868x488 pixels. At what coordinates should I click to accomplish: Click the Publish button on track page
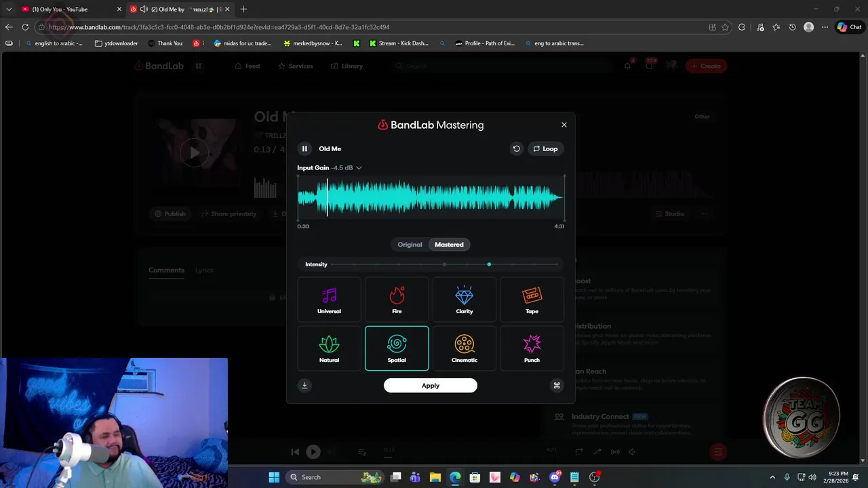point(170,213)
